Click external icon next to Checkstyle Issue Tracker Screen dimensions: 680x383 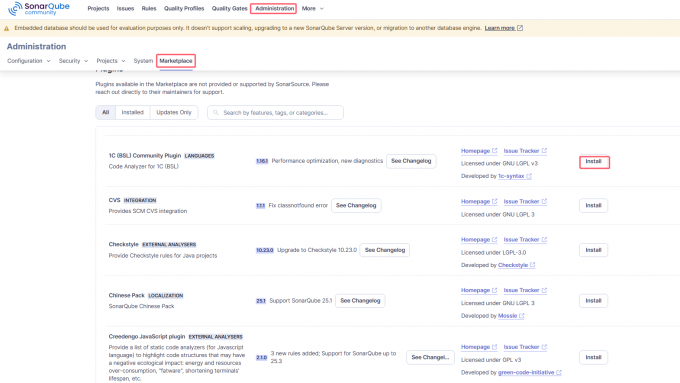(544, 239)
